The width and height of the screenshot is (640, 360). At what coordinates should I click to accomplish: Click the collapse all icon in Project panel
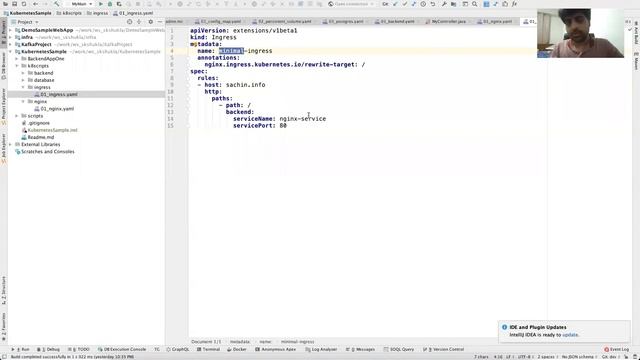139,22
